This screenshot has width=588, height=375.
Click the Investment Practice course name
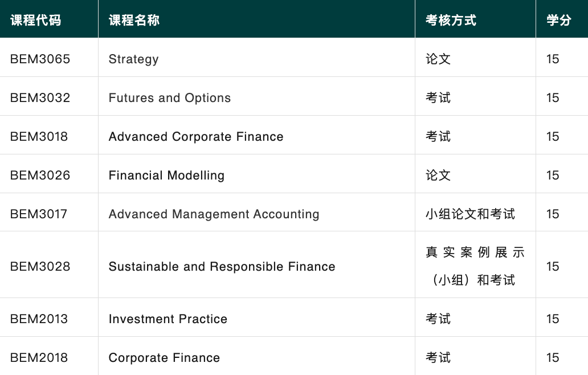(168, 319)
